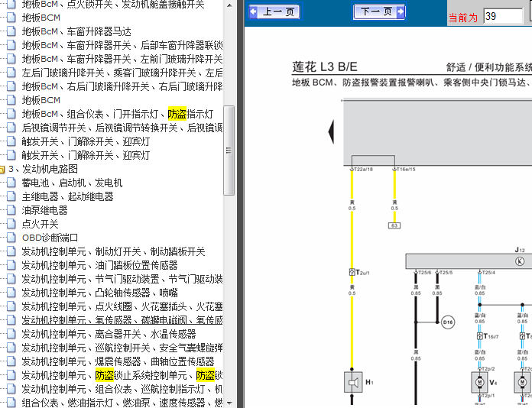Select 地板BcM、车窗升降器马达 entry
The width and height of the screenshot is (532, 408).
click(76, 31)
